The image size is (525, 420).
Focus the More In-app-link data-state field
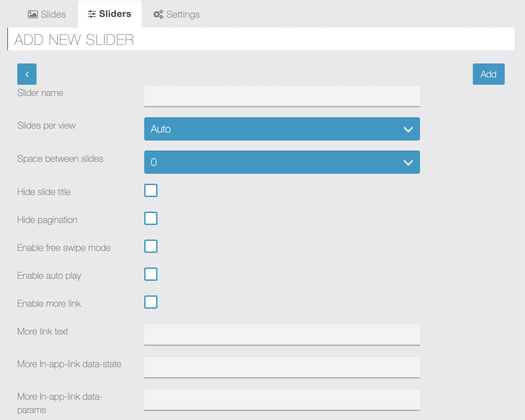282,367
